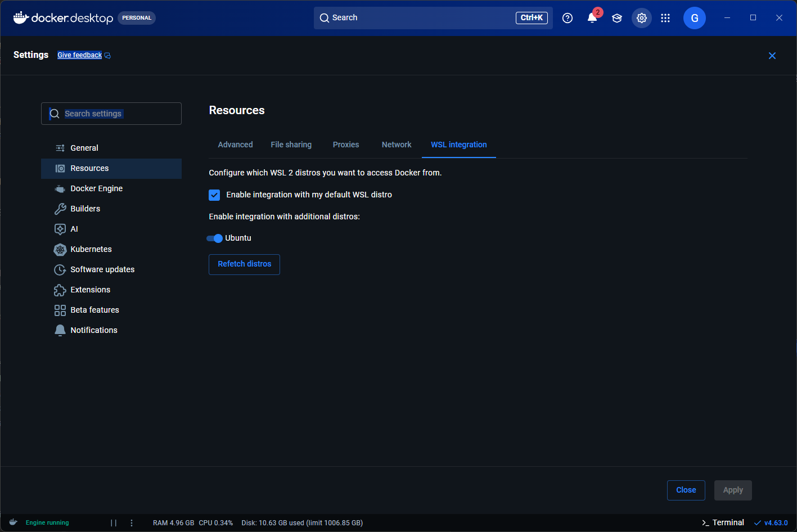This screenshot has width=797, height=532.
Task: Click the Notifications bell sidebar icon
Action: 60,330
